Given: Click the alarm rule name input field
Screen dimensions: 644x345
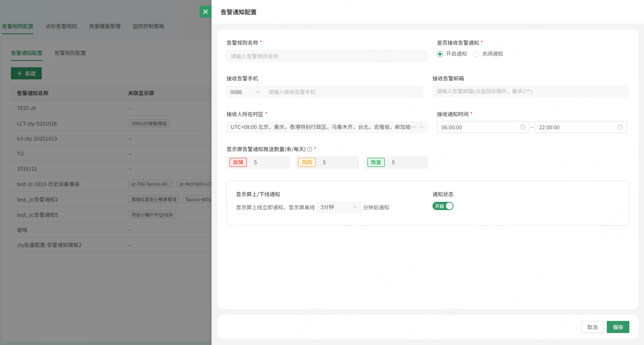Looking at the screenshot, I should [327, 56].
